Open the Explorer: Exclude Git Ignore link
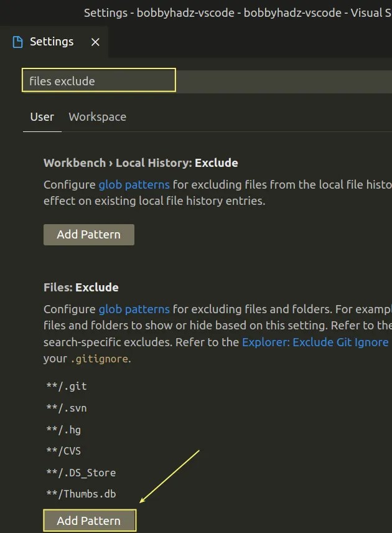The width and height of the screenshot is (392, 533). point(315,342)
